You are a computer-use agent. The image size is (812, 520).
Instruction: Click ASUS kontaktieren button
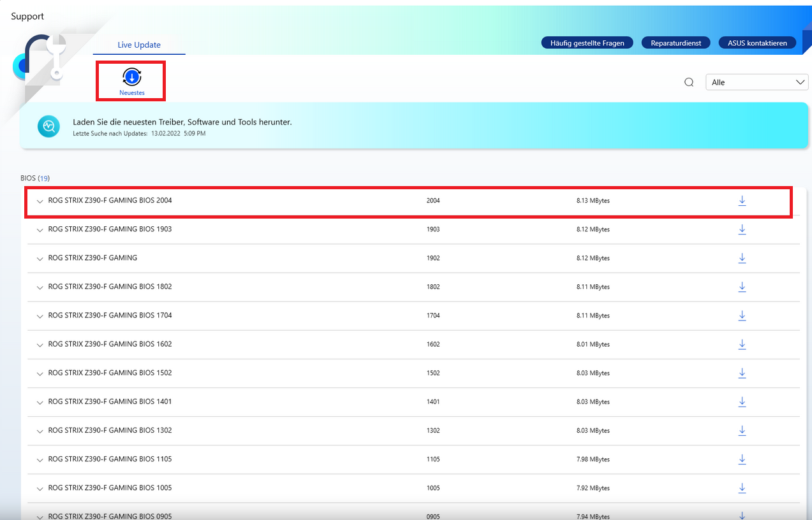(757, 43)
